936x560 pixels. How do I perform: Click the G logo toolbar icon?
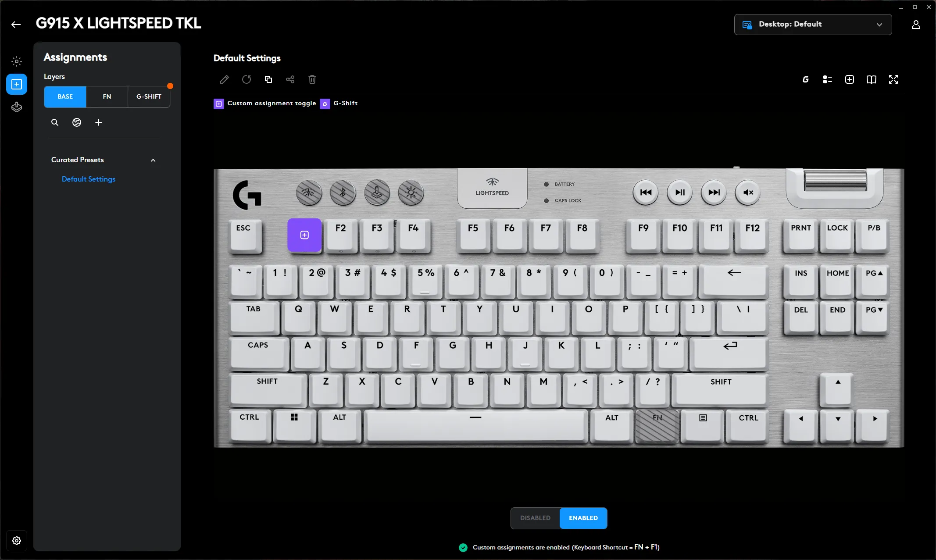806,79
